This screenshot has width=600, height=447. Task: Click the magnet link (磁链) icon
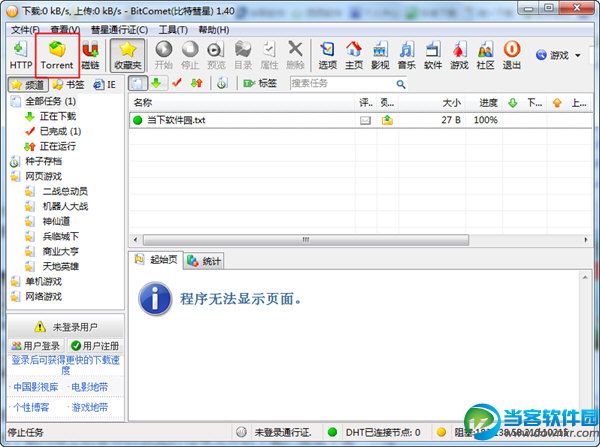pos(90,55)
